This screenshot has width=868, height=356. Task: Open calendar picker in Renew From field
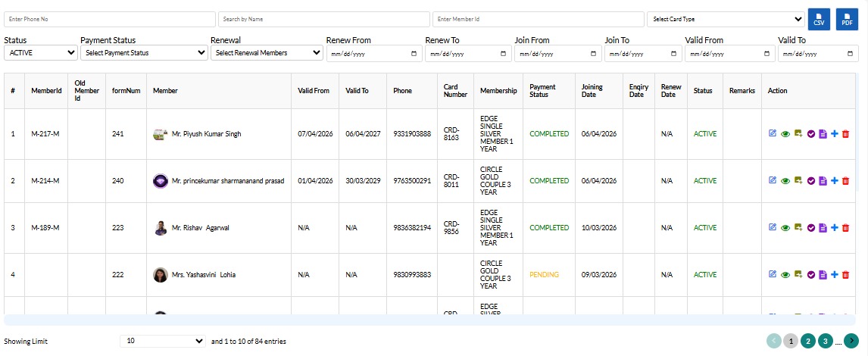click(x=413, y=54)
